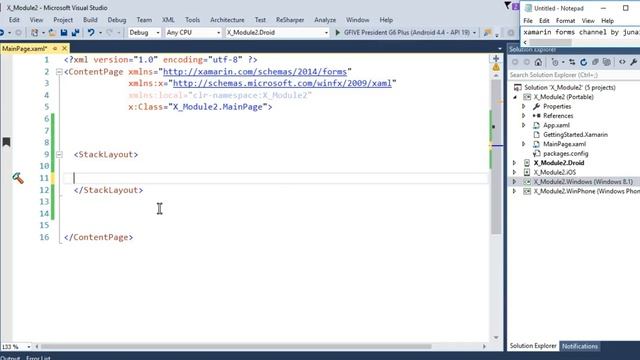Image resolution: width=640 pixels, height=360 pixels.
Task: Click the notifications filter flag icon
Action: 507,6
